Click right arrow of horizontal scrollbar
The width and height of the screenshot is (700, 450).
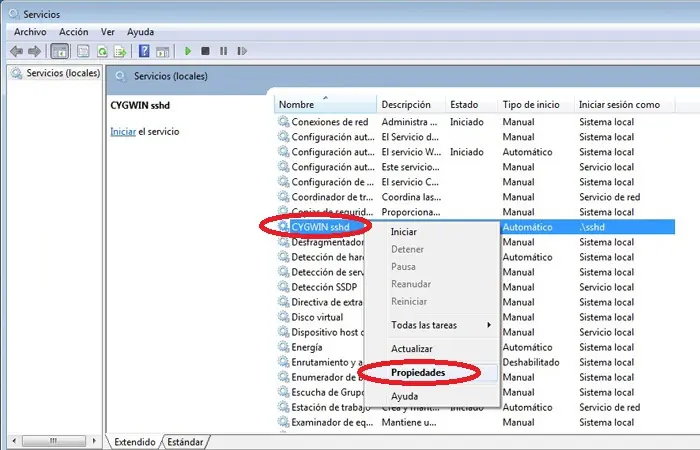point(94,441)
